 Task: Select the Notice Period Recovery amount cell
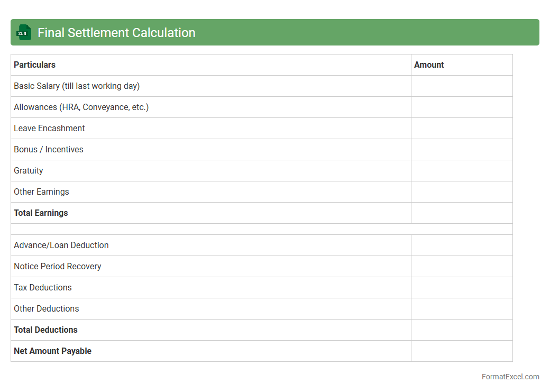point(461,267)
